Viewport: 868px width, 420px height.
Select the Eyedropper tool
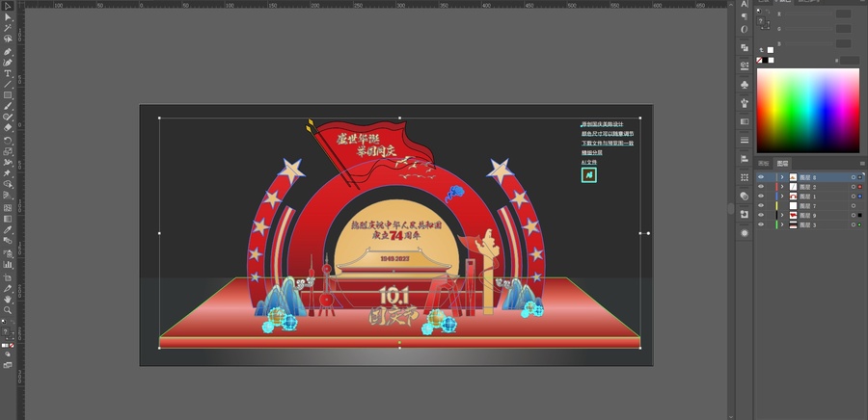point(8,230)
